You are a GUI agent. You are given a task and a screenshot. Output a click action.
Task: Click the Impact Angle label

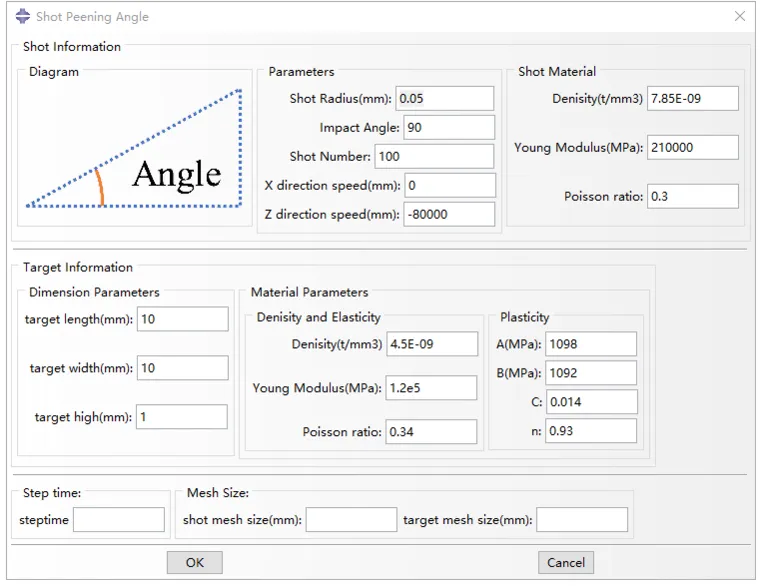pos(359,127)
